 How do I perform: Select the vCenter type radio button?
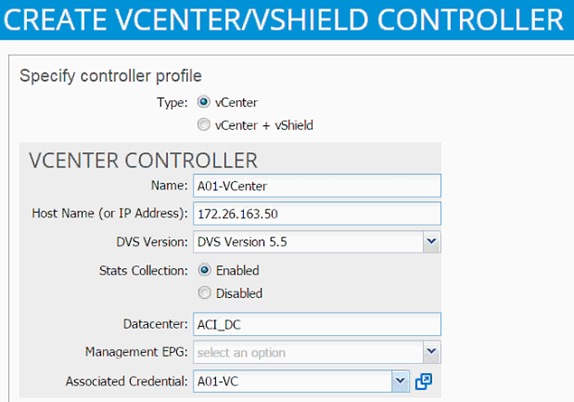(x=204, y=102)
